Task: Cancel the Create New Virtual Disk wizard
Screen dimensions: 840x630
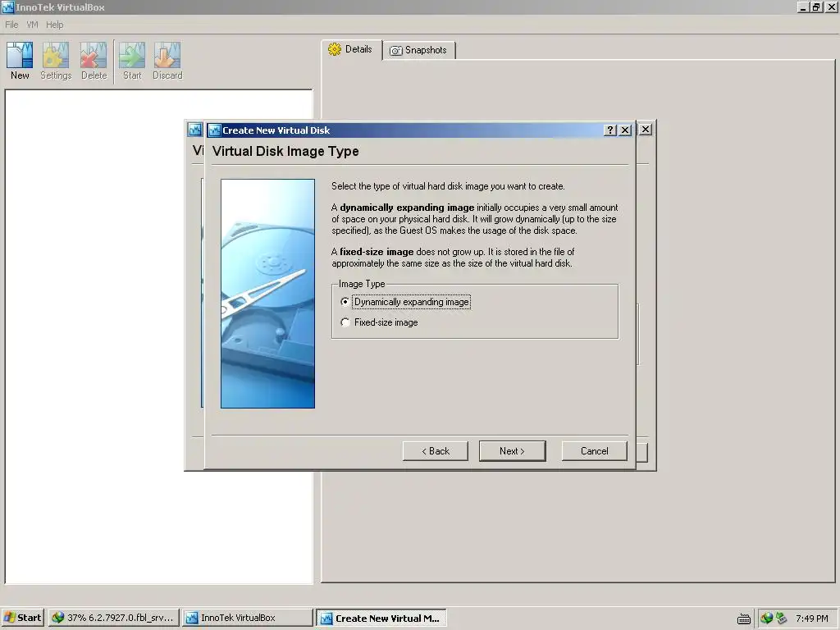Action: click(594, 451)
